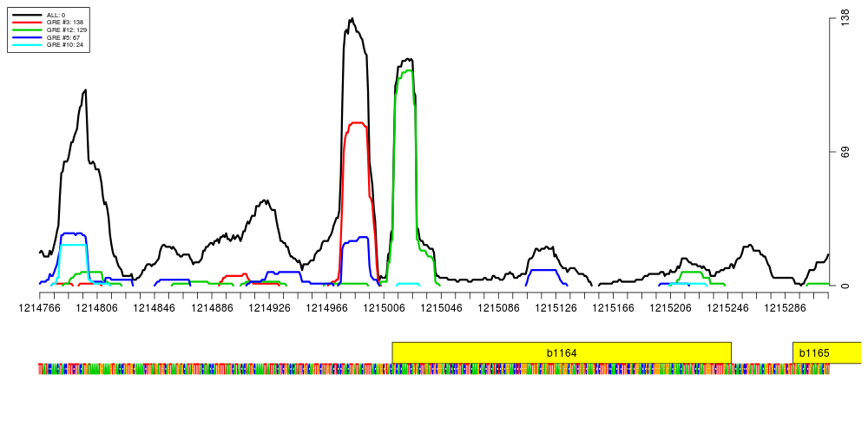Click the cyan plateau peak at far left
The height and width of the screenshot is (434, 868).
point(73,246)
